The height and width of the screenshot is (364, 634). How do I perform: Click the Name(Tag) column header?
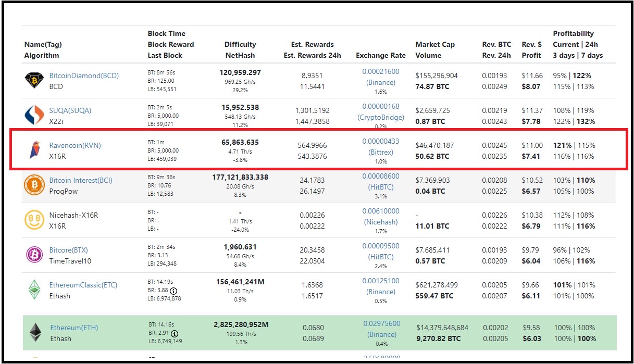pos(43,45)
